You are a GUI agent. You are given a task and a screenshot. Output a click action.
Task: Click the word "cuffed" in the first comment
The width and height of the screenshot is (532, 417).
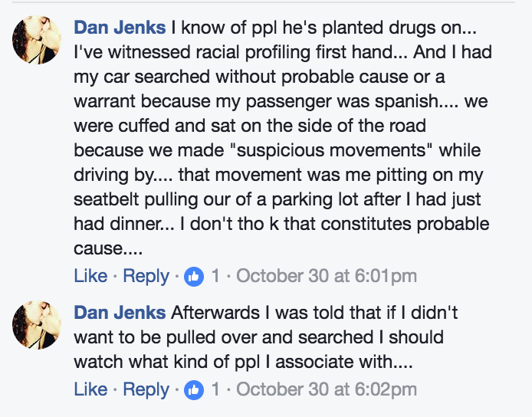tap(147, 126)
